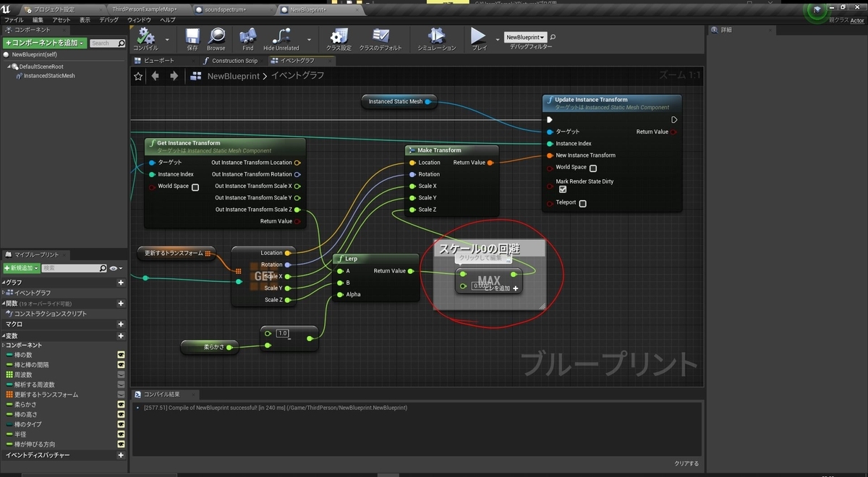Click the プレイ (Play) button icon

(478, 36)
